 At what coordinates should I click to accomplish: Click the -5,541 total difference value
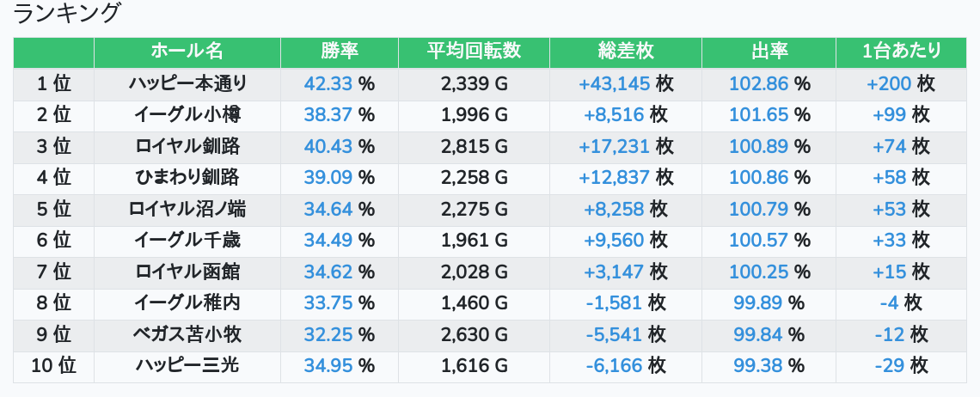614,335
